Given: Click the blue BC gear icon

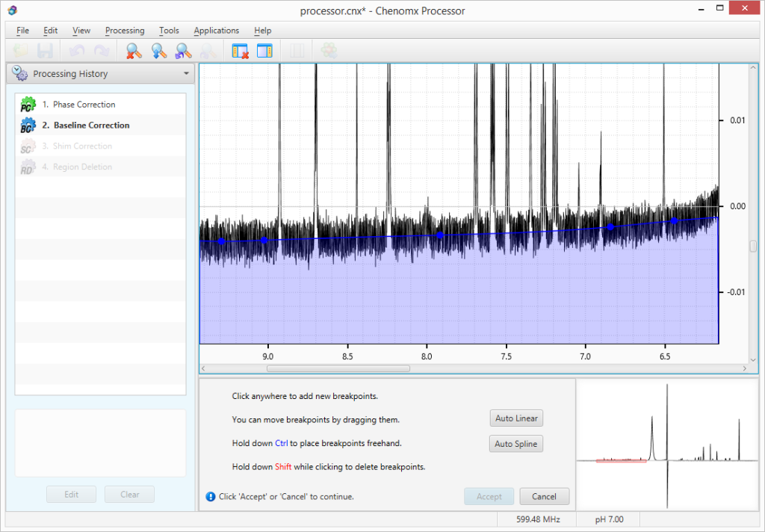Looking at the screenshot, I should tap(28, 126).
